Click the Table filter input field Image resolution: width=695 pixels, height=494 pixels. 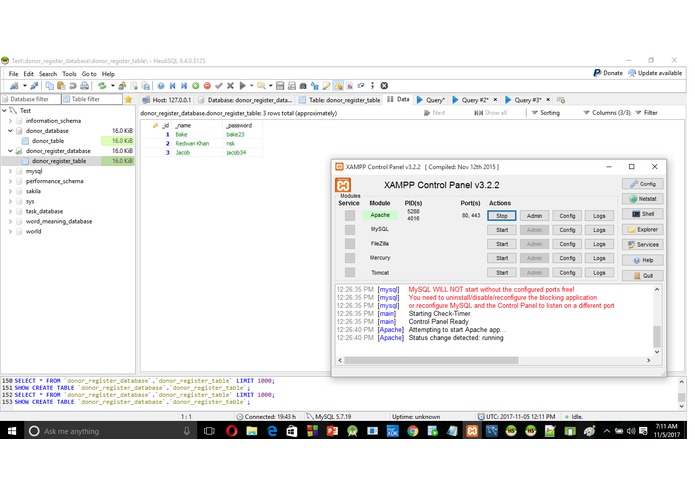(92, 99)
